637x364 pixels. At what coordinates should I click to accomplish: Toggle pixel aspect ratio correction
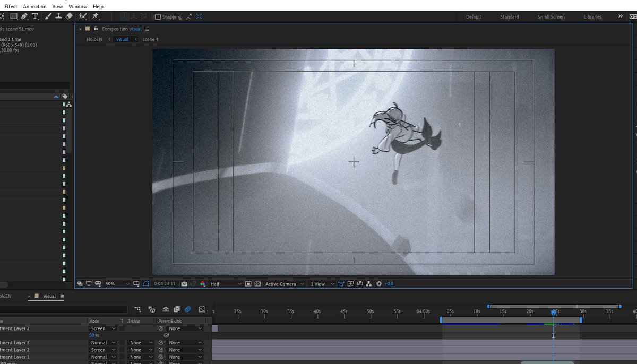click(x=341, y=284)
